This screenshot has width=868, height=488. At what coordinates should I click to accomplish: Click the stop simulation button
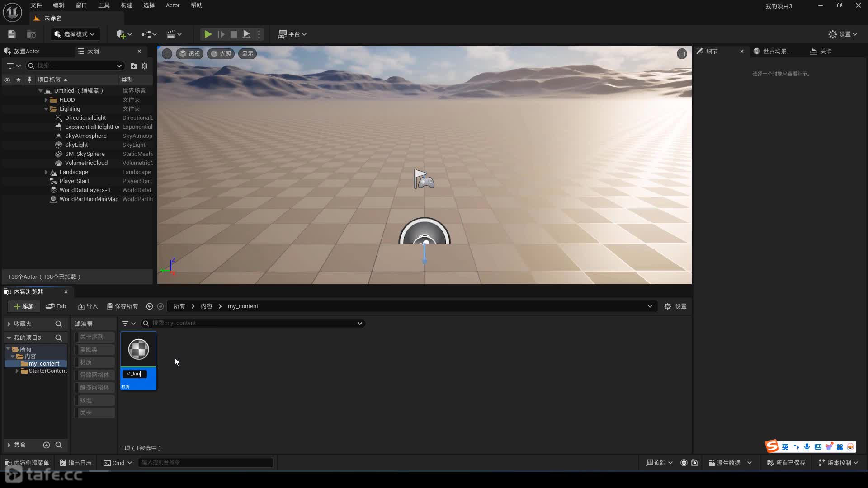pyautogui.click(x=234, y=34)
